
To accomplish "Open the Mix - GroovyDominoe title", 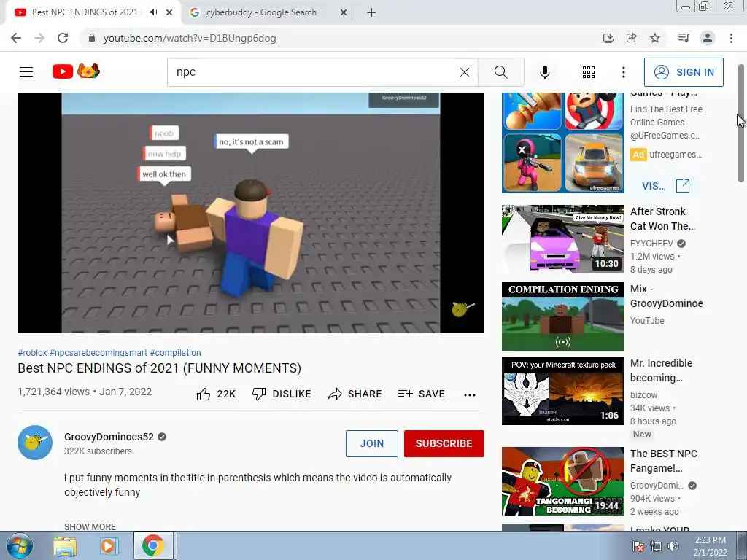I will (667, 296).
